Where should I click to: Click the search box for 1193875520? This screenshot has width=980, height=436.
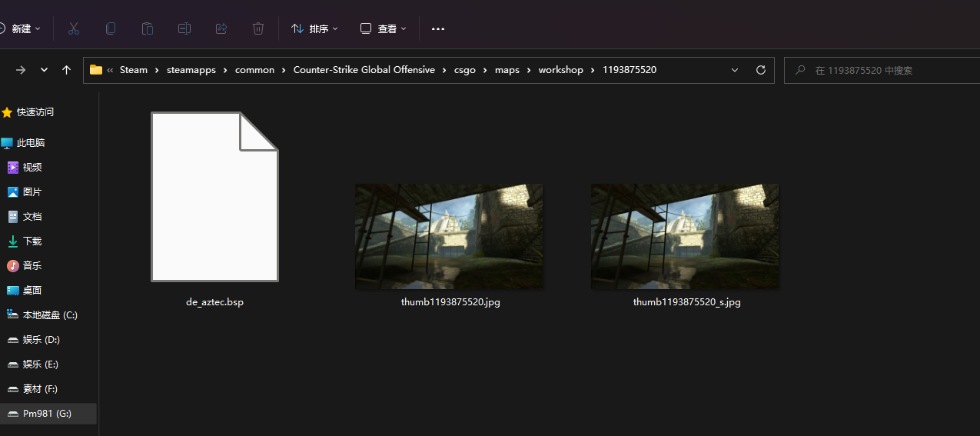click(x=882, y=70)
